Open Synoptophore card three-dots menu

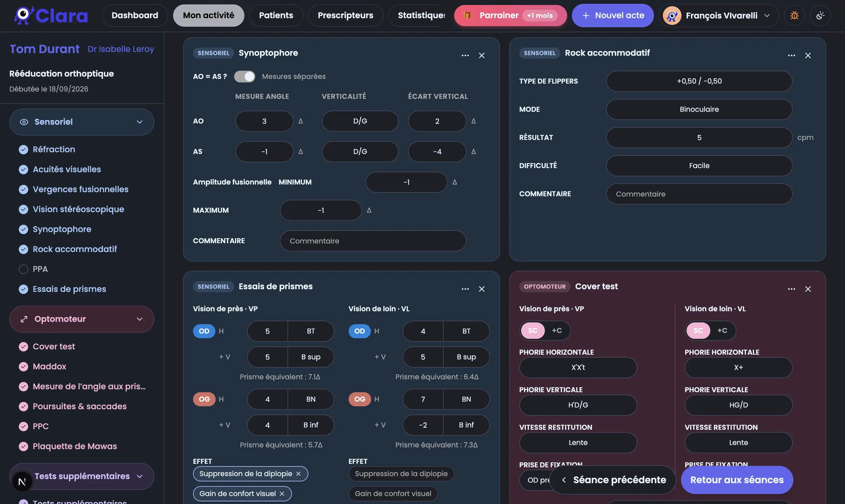point(465,55)
